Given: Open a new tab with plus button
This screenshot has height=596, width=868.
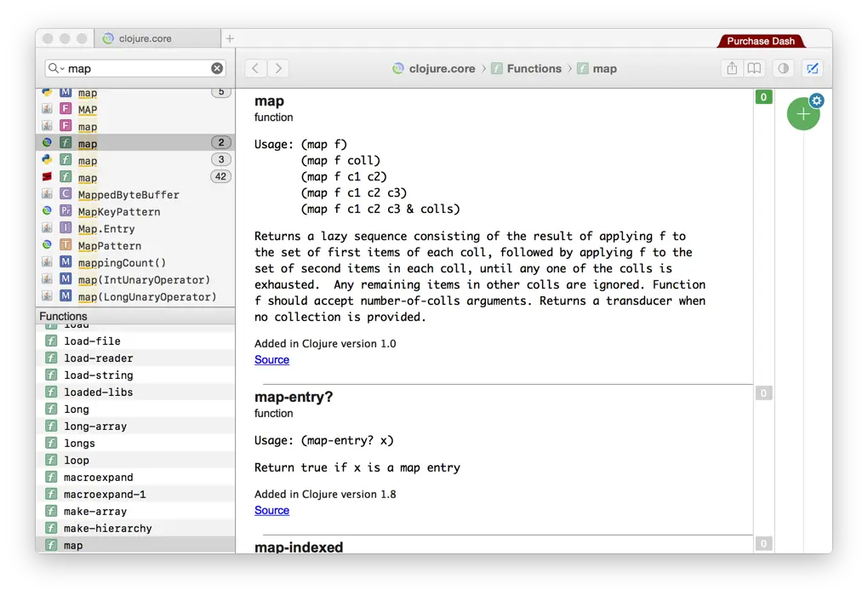Looking at the screenshot, I should (230, 38).
